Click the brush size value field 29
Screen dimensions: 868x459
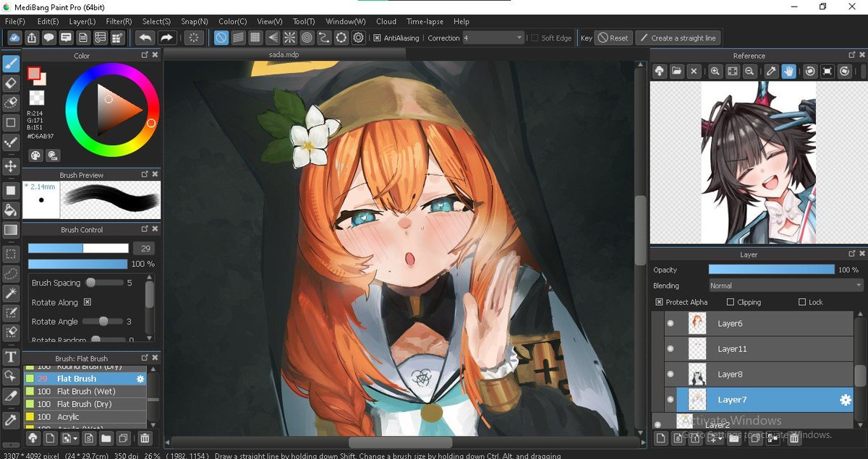142,248
